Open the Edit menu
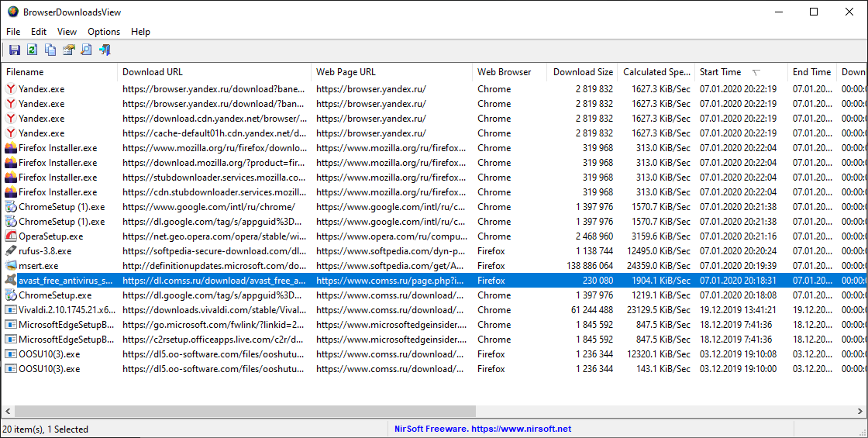 (x=39, y=32)
